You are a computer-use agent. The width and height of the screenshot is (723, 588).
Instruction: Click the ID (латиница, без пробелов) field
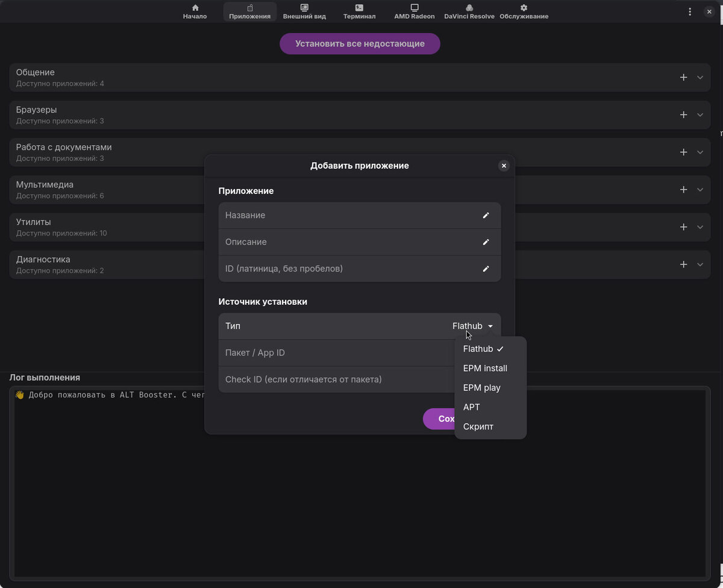(360, 268)
